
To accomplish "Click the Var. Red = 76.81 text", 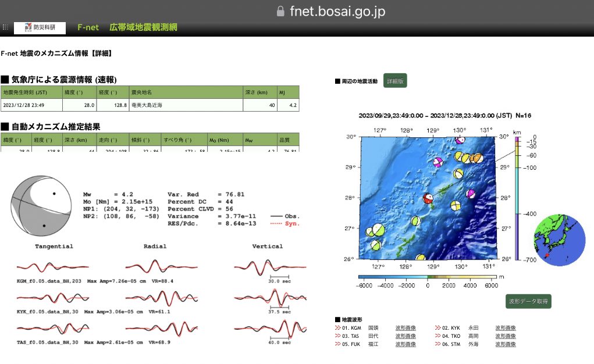I will pos(206,194).
